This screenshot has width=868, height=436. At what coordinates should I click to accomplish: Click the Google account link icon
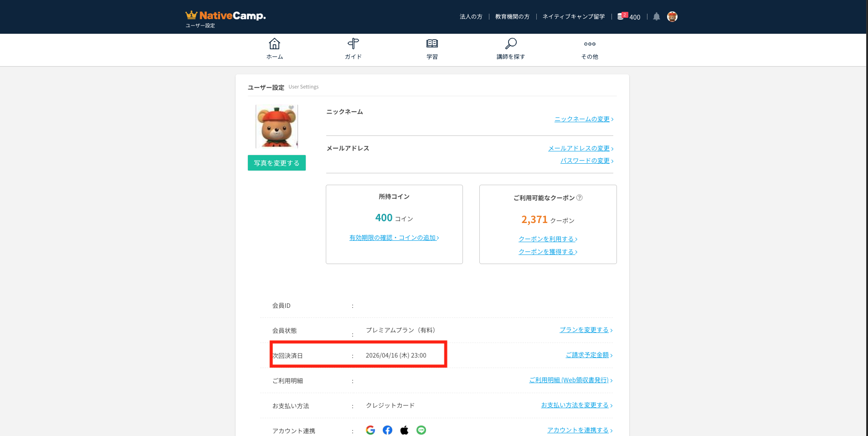[370, 430]
